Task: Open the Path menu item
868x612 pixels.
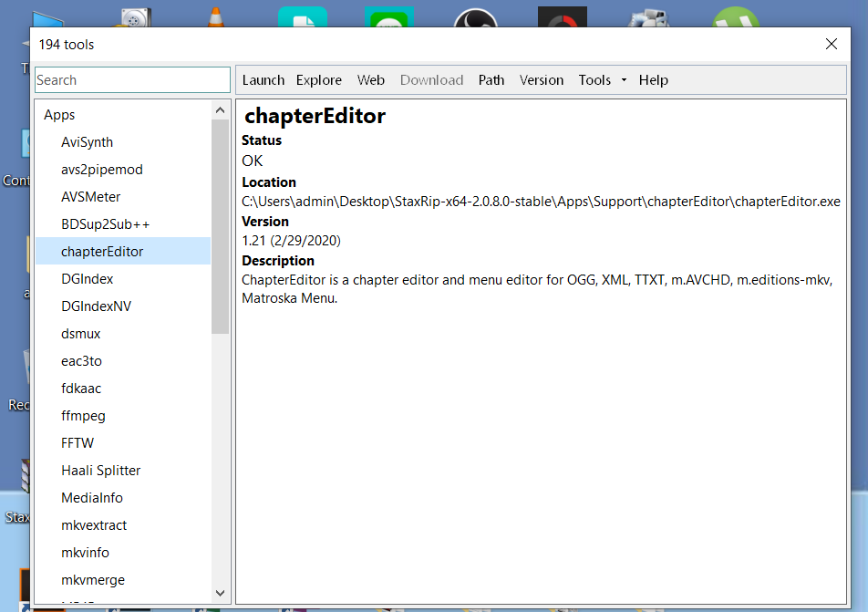Action: point(491,79)
